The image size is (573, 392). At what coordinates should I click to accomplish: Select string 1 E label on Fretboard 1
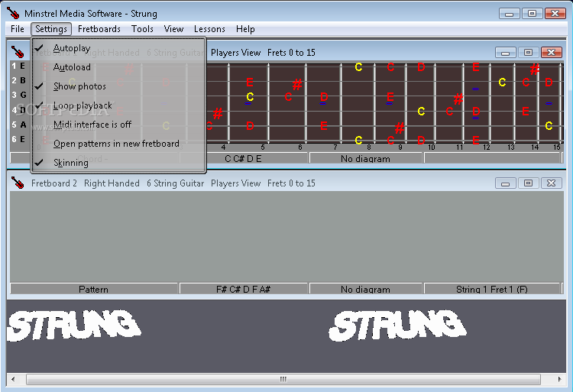point(18,66)
